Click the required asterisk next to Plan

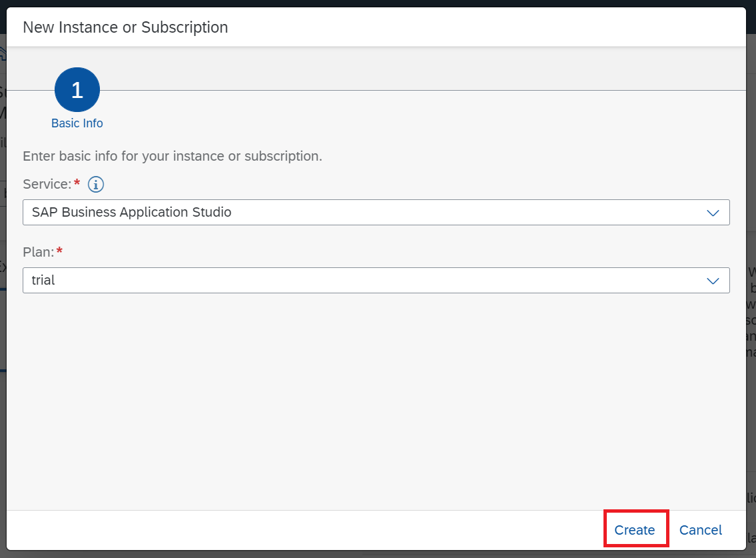(x=60, y=249)
